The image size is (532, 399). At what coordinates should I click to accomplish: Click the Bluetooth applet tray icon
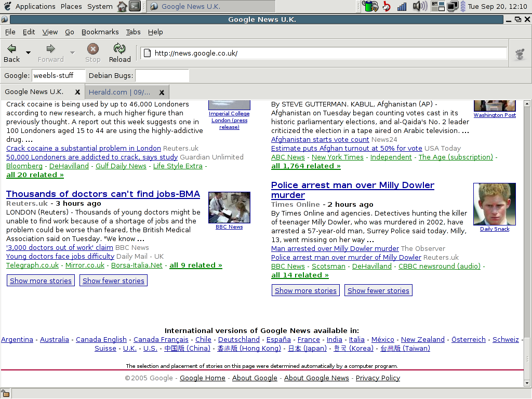(x=387, y=6)
